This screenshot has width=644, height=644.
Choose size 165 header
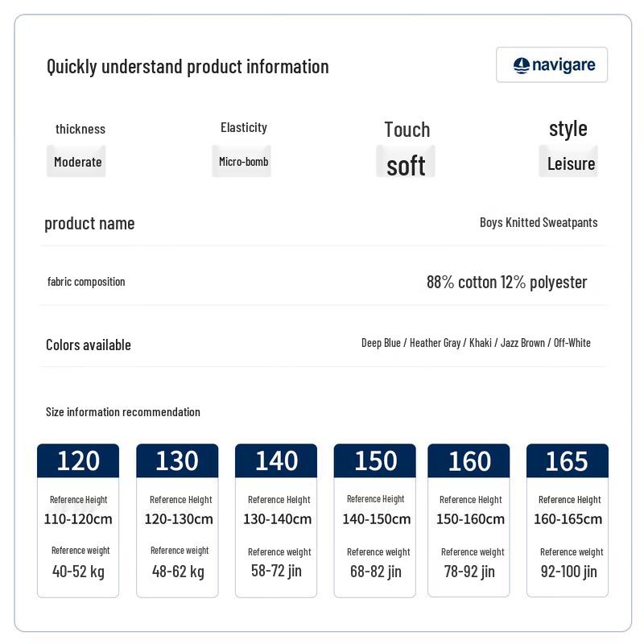pyautogui.click(x=568, y=460)
